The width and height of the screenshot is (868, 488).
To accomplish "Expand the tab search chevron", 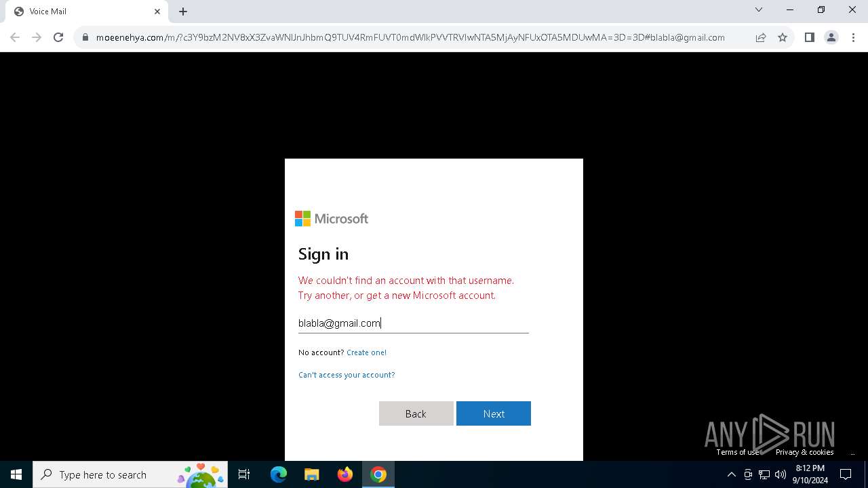I will (759, 9).
